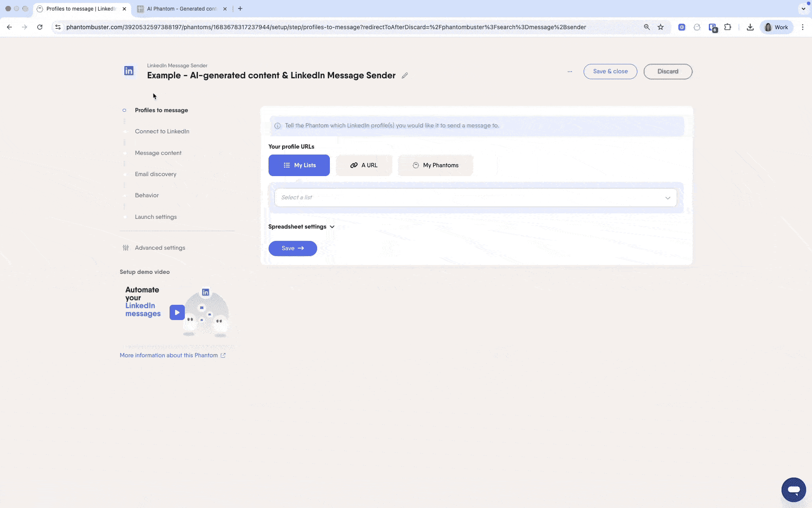
Task: Click the Discard button
Action: pyautogui.click(x=668, y=72)
